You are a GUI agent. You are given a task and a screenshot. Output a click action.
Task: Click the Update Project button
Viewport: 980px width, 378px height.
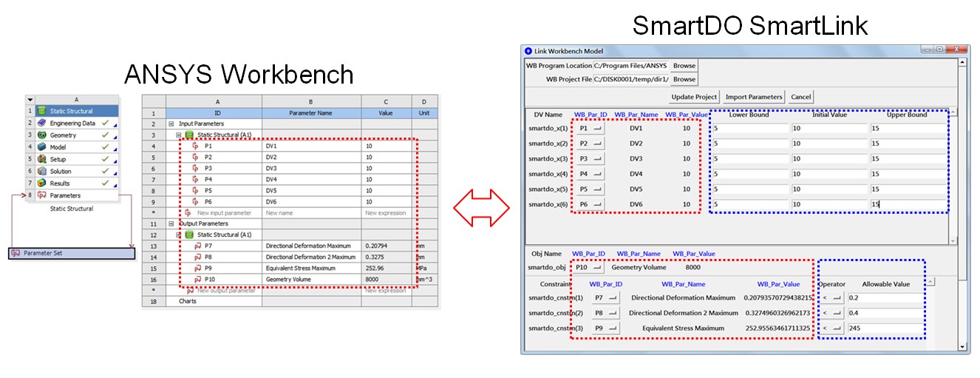pos(694,97)
